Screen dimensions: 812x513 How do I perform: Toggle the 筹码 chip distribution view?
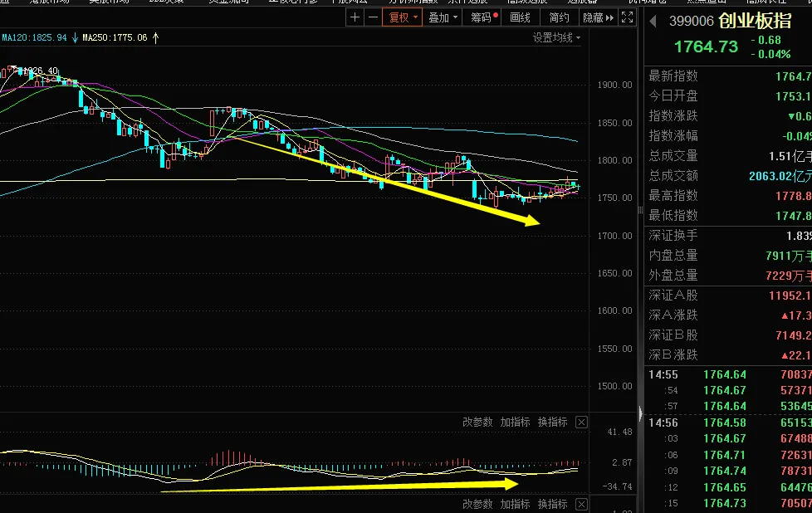point(484,17)
